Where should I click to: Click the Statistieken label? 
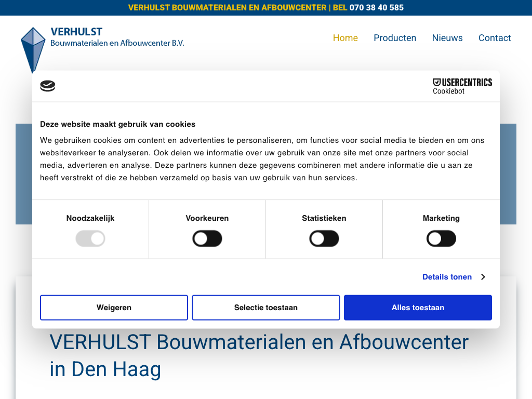[x=324, y=218]
